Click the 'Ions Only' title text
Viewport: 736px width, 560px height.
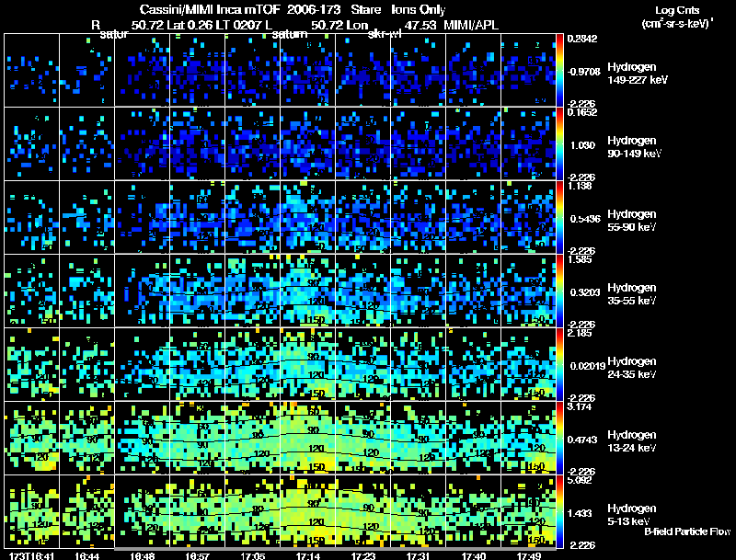pos(419,9)
